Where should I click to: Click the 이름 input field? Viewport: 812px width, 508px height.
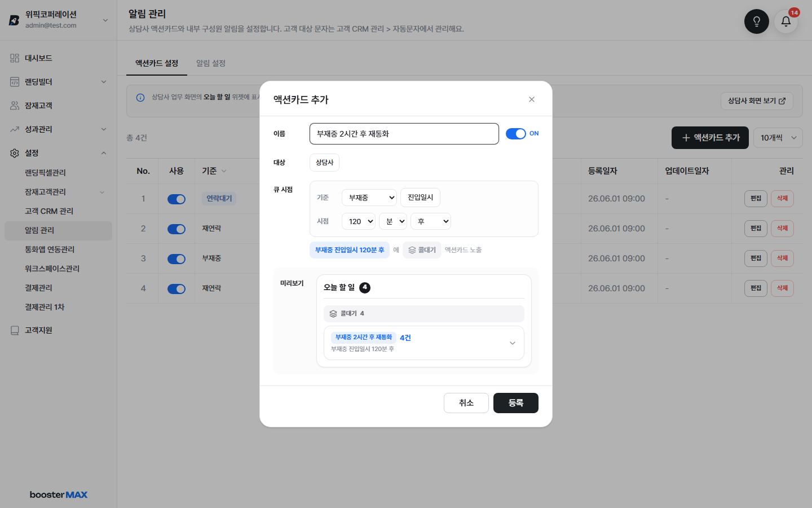click(404, 134)
